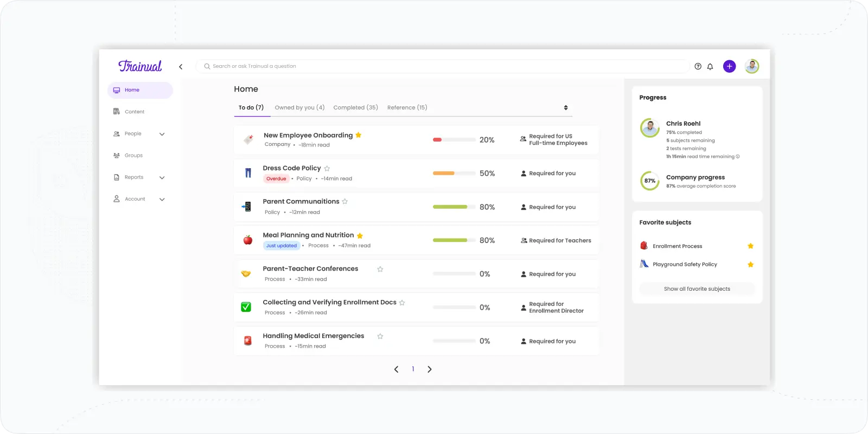Click the Playground Safety Policy slide icon
Image resolution: width=868 pixels, height=434 pixels.
pyautogui.click(x=644, y=264)
